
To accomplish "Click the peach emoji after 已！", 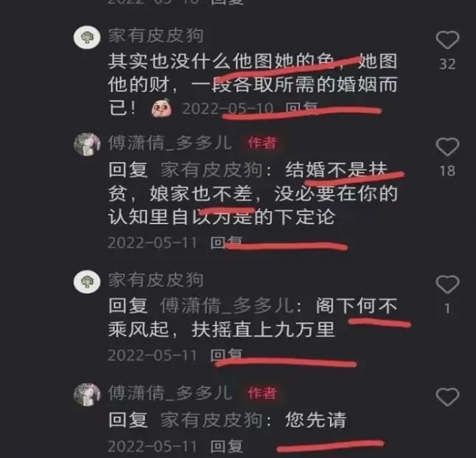I will pyautogui.click(x=162, y=107).
